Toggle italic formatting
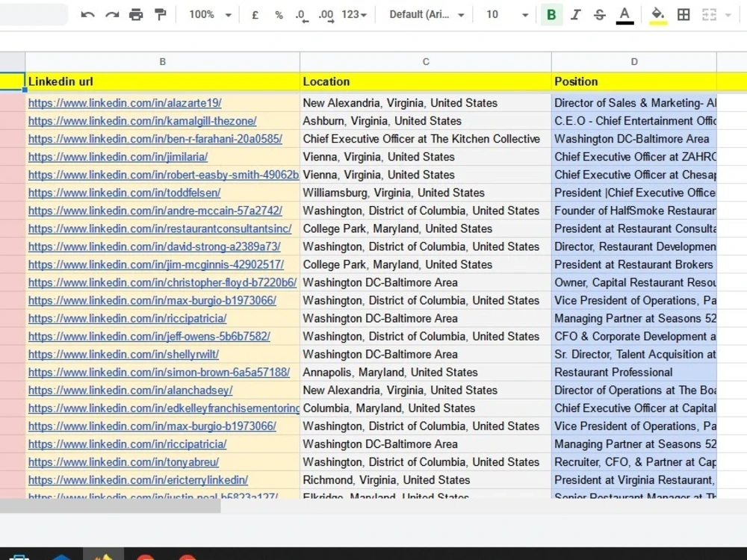Image resolution: width=747 pixels, height=560 pixels. tap(575, 15)
